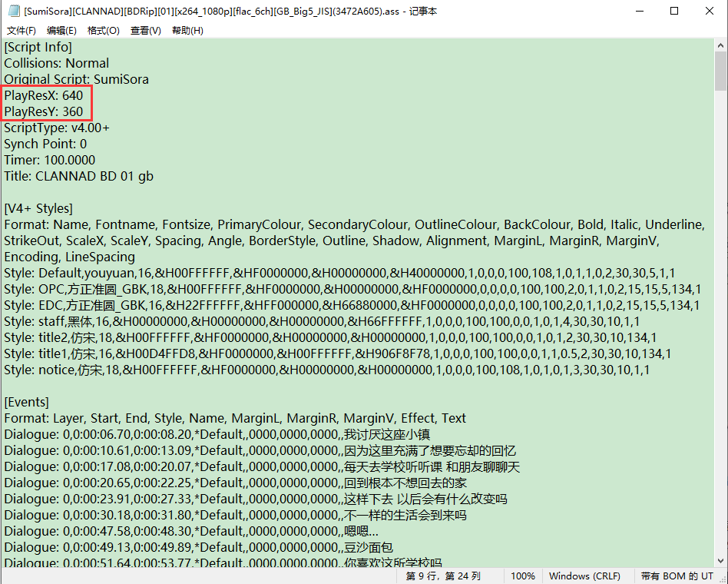Click the 'ScriptType: v4.00+' line
The width and height of the screenshot is (728, 584).
(x=57, y=128)
